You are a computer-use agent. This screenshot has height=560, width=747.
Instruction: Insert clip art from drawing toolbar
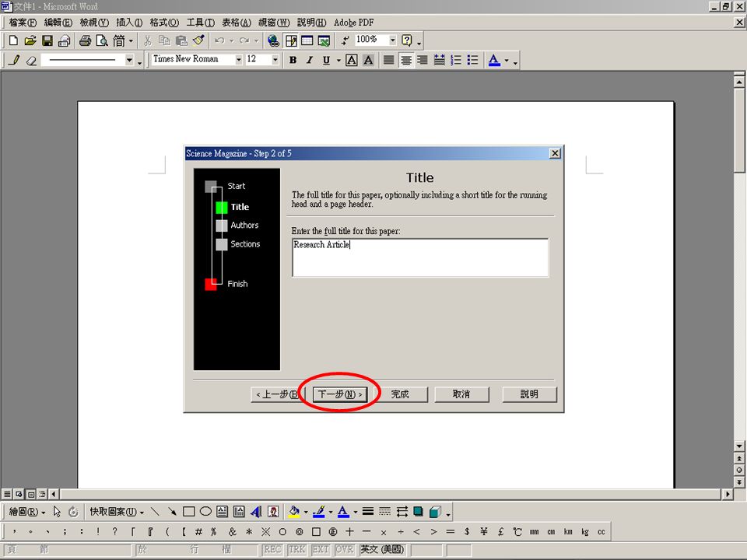pos(273,512)
